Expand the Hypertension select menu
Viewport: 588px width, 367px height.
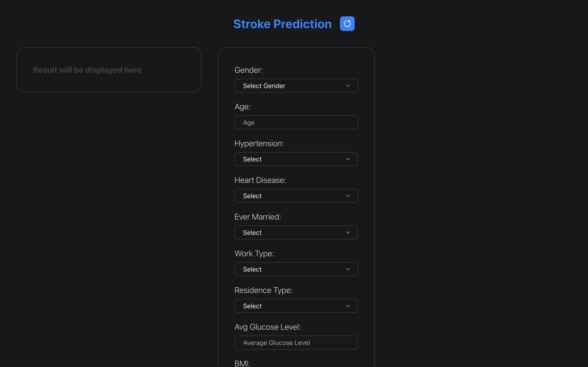click(x=296, y=159)
